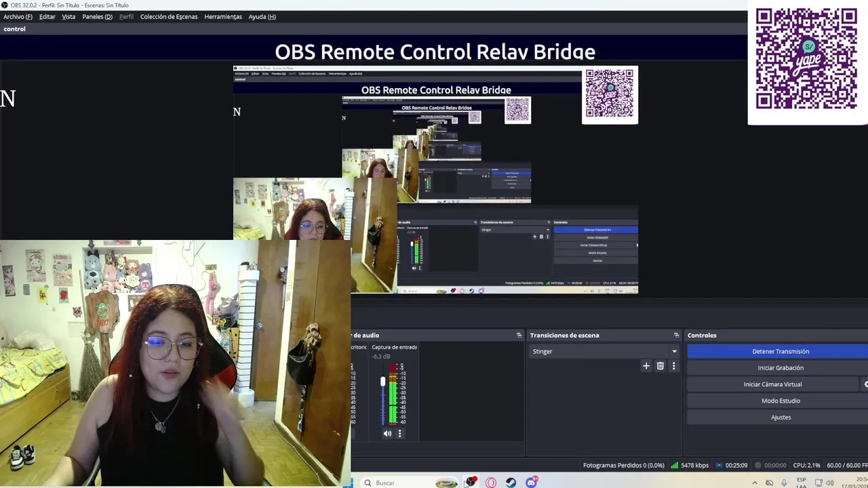Select the control dock tab

pos(14,29)
